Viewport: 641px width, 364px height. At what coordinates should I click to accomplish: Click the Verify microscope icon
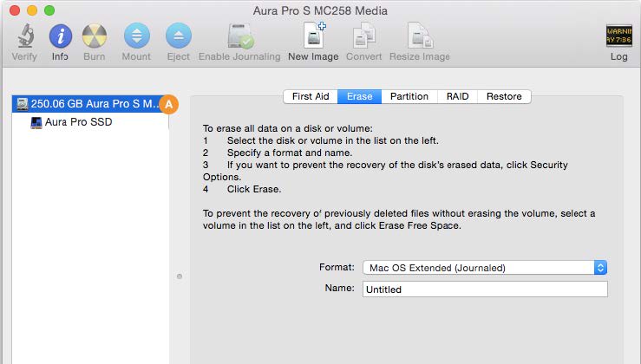pyautogui.click(x=25, y=36)
